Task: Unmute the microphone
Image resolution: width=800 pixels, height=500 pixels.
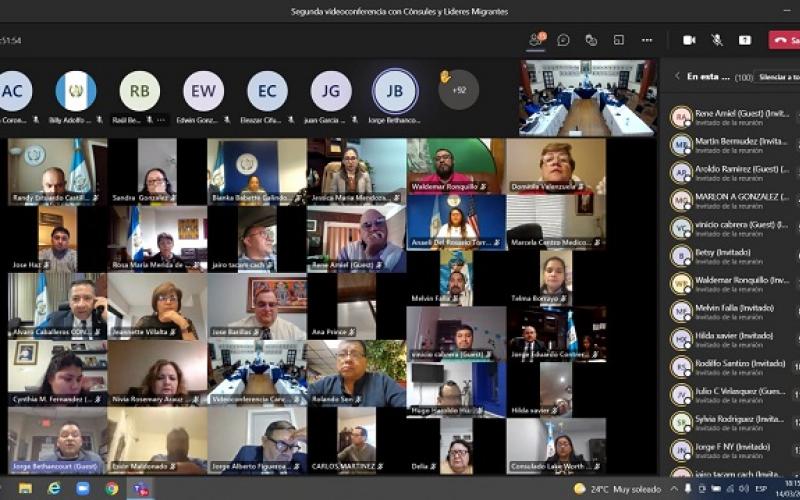Action: 717,40
